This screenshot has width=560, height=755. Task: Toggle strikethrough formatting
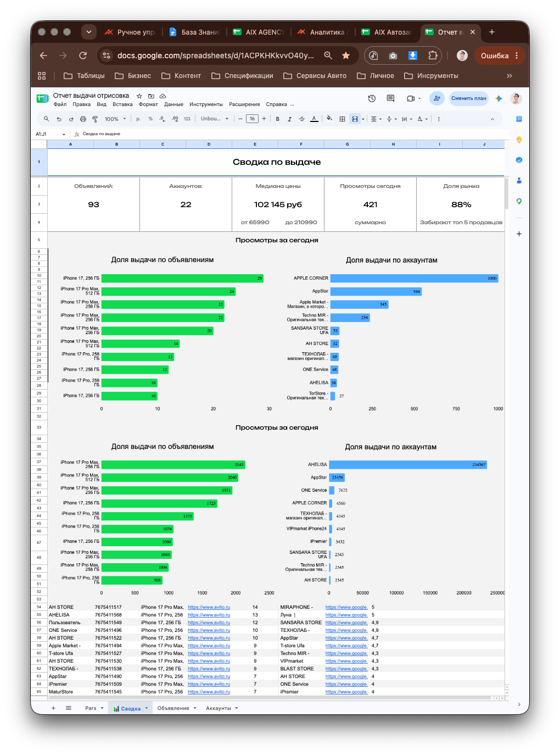coord(301,119)
